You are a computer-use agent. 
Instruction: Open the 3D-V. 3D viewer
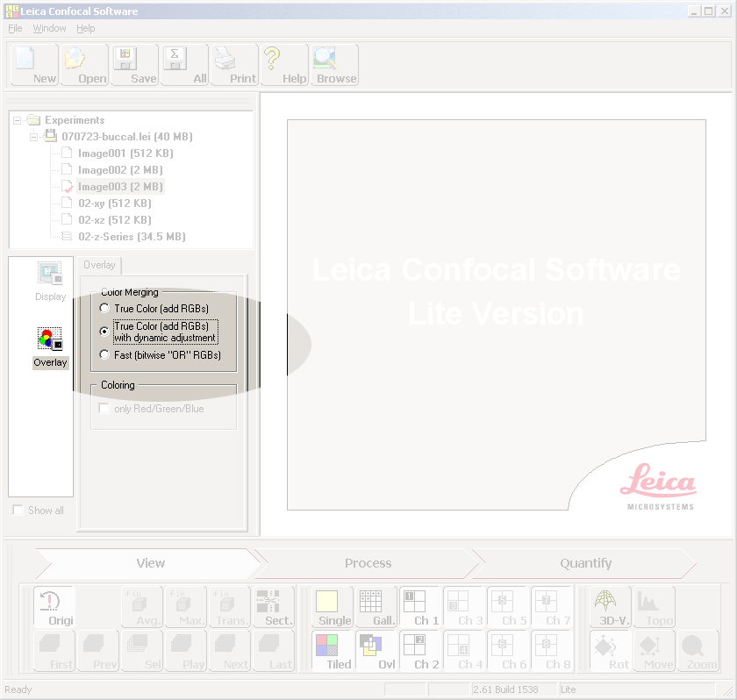611,607
